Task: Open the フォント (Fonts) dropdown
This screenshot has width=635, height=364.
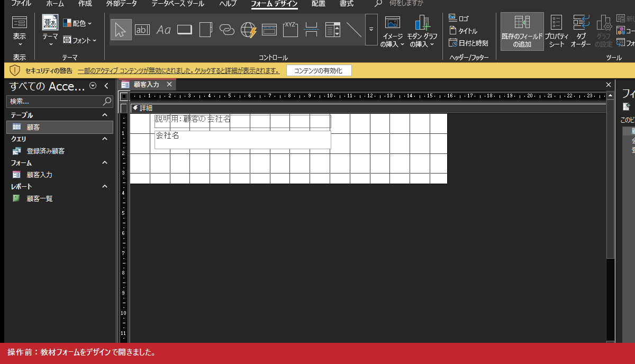Action: tap(80, 40)
